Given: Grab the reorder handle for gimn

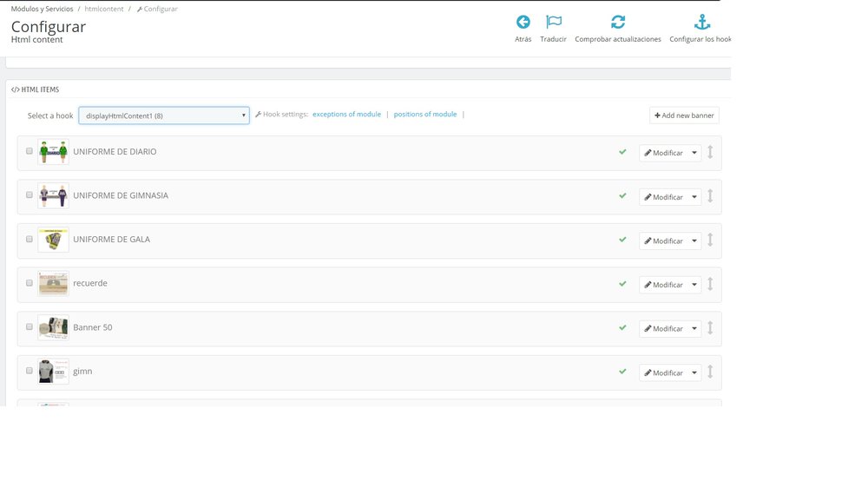Looking at the screenshot, I should [x=710, y=372].
